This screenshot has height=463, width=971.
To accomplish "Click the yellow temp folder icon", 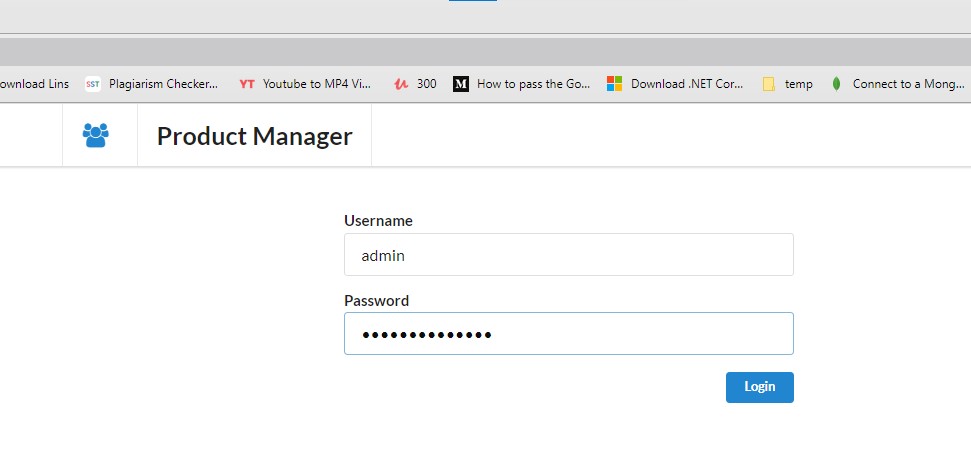I will click(768, 84).
